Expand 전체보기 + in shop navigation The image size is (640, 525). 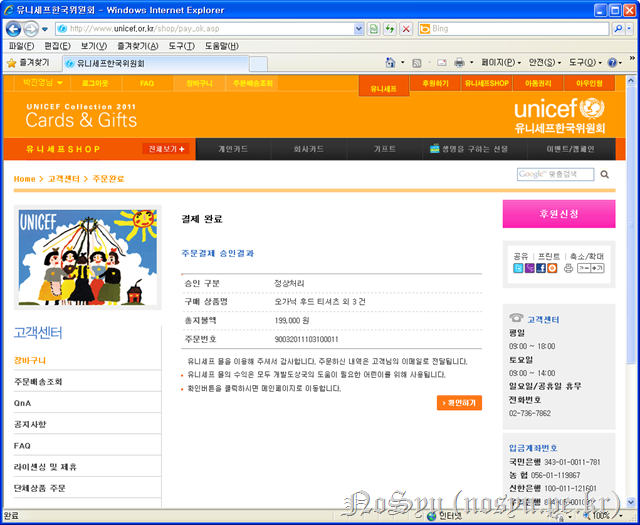(167, 149)
